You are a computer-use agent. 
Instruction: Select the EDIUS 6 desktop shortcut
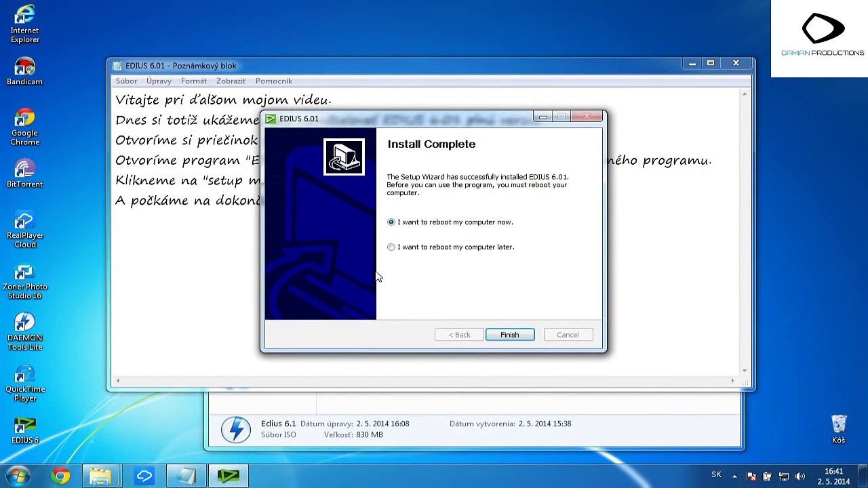click(x=25, y=431)
